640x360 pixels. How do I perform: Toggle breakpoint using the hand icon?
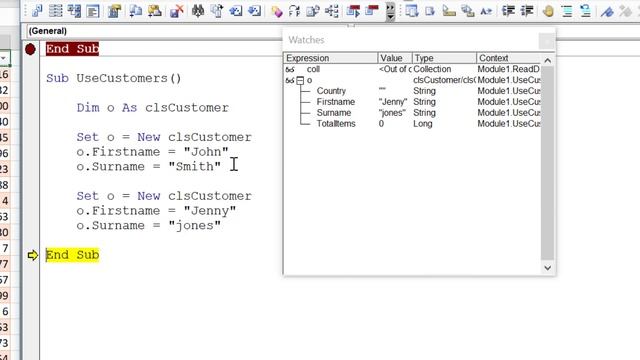coord(549,11)
